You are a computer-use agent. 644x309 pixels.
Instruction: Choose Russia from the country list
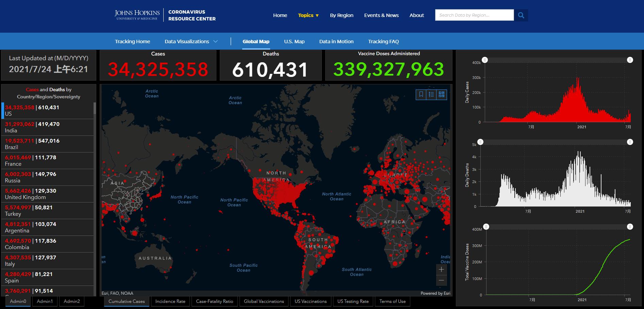(48, 177)
